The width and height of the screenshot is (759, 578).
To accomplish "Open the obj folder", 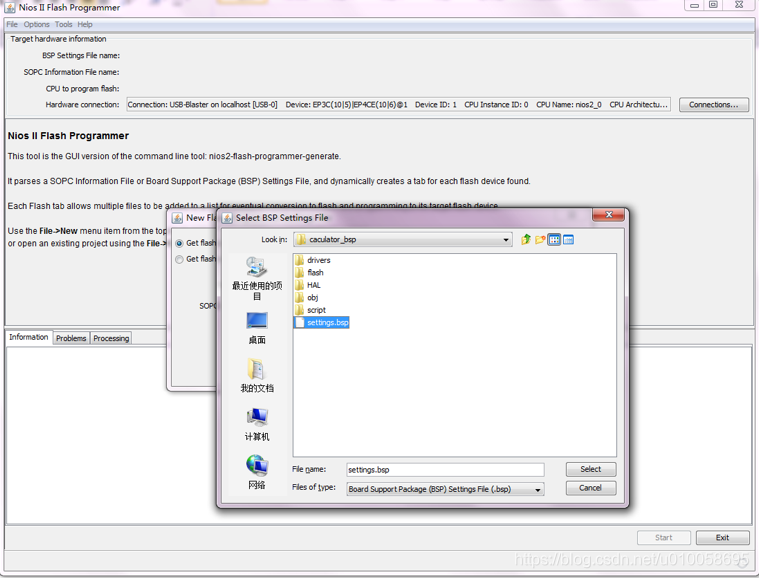I will tap(306, 297).
